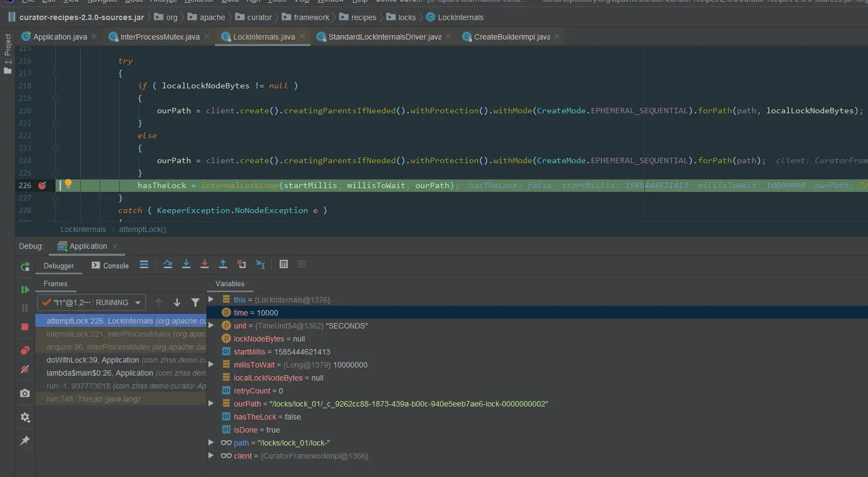Click the red Force Step Into icon
Screen dimensions: 868x477
coord(205,265)
